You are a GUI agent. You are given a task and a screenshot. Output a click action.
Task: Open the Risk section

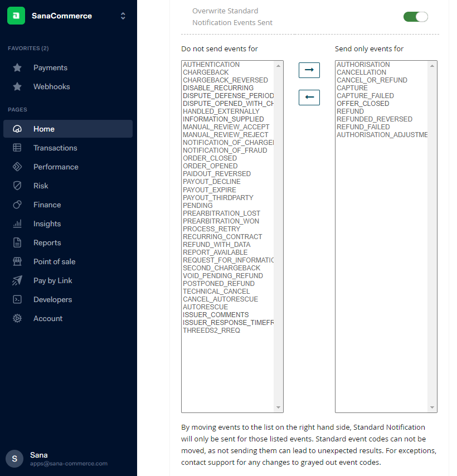point(41,186)
